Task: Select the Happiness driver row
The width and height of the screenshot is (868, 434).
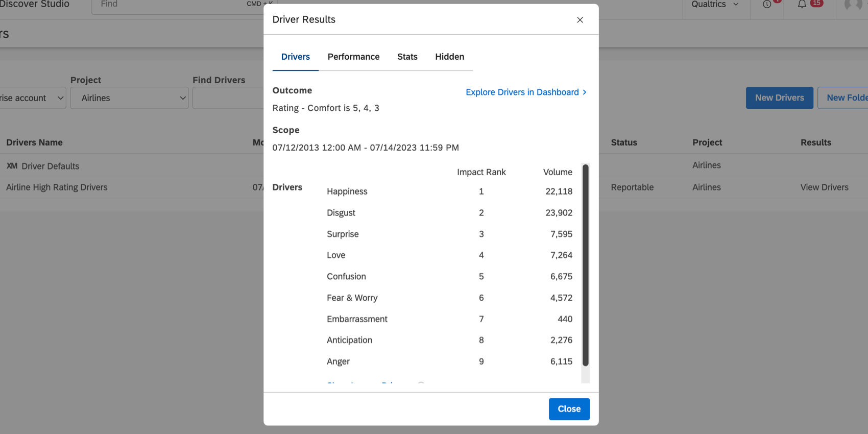Action: pos(449,191)
